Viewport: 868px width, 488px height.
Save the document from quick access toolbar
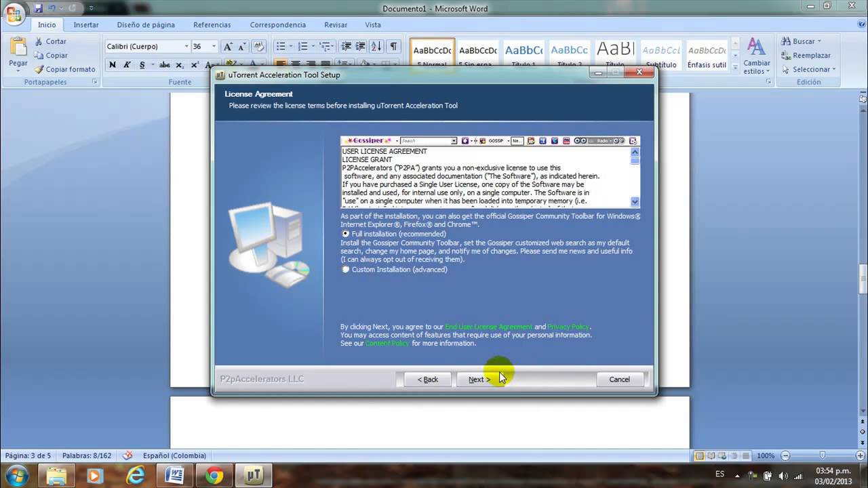39,8
